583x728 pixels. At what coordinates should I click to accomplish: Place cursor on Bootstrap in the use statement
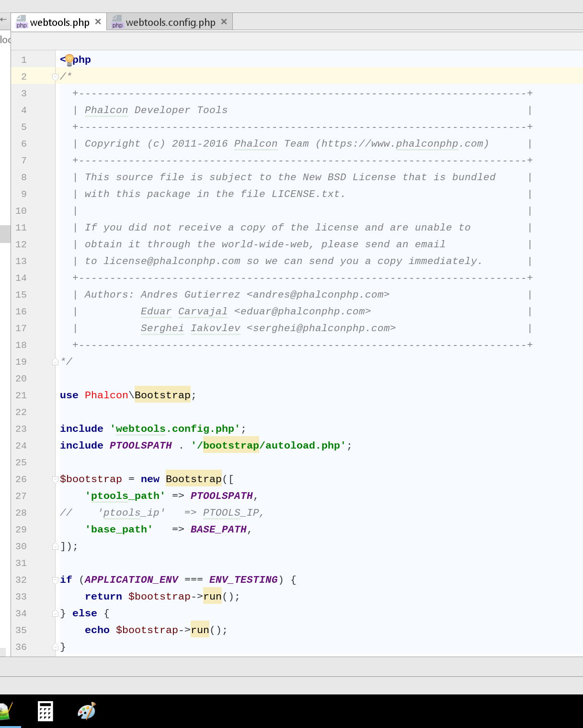tap(162, 395)
